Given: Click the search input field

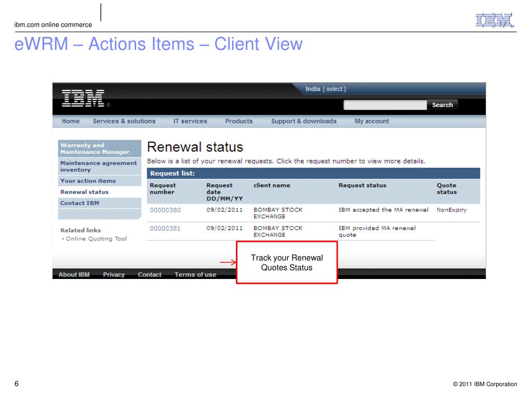Looking at the screenshot, I should (x=385, y=105).
